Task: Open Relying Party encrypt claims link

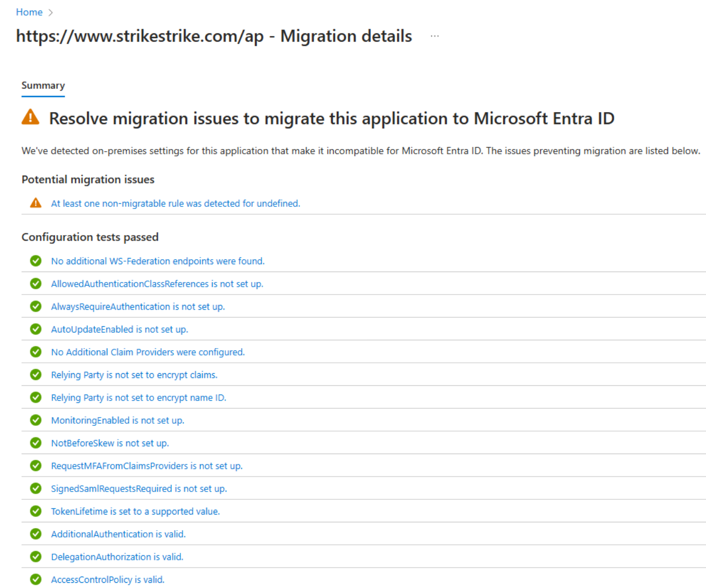Action: 134,375
